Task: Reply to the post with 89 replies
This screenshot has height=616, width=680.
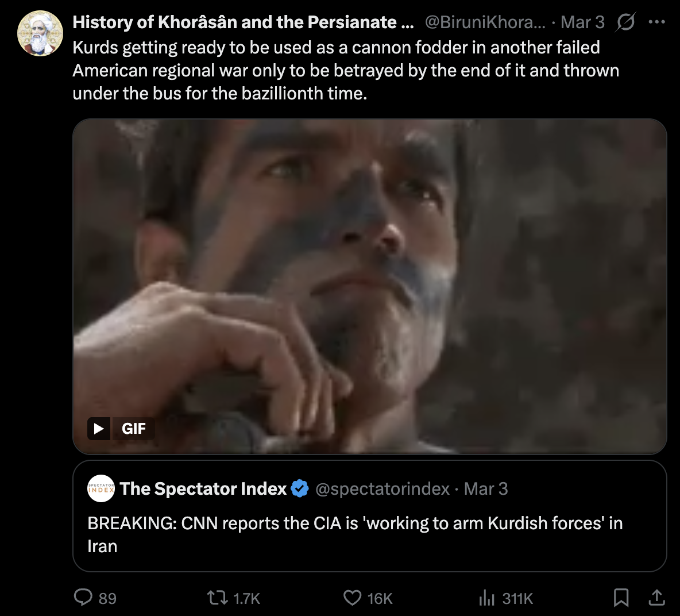Action: coord(84,598)
